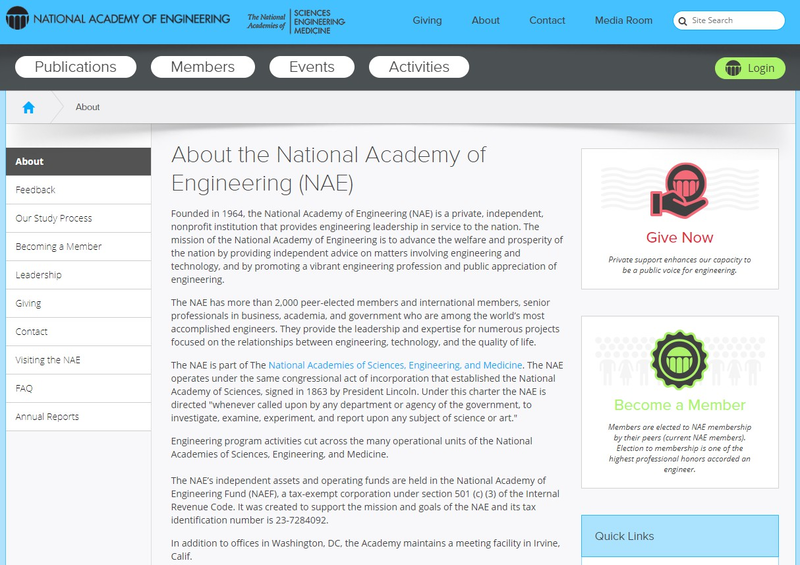Open Leadership in the sidebar
Screen dimensions: 800x565
tap(79, 275)
